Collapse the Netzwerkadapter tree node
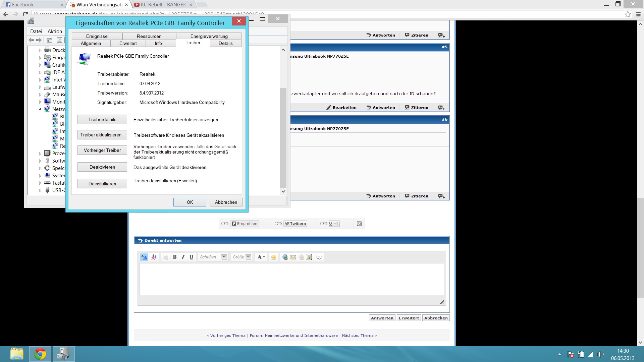 [x=40, y=109]
